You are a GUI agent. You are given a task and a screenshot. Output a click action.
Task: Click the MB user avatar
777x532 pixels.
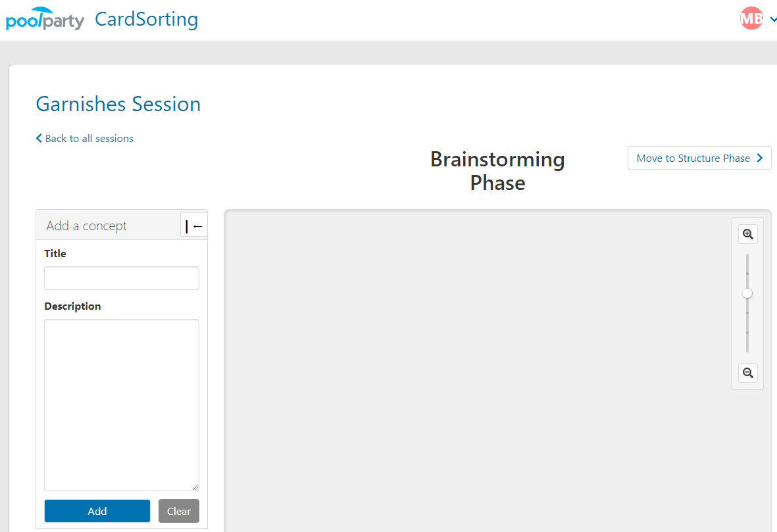tap(751, 18)
